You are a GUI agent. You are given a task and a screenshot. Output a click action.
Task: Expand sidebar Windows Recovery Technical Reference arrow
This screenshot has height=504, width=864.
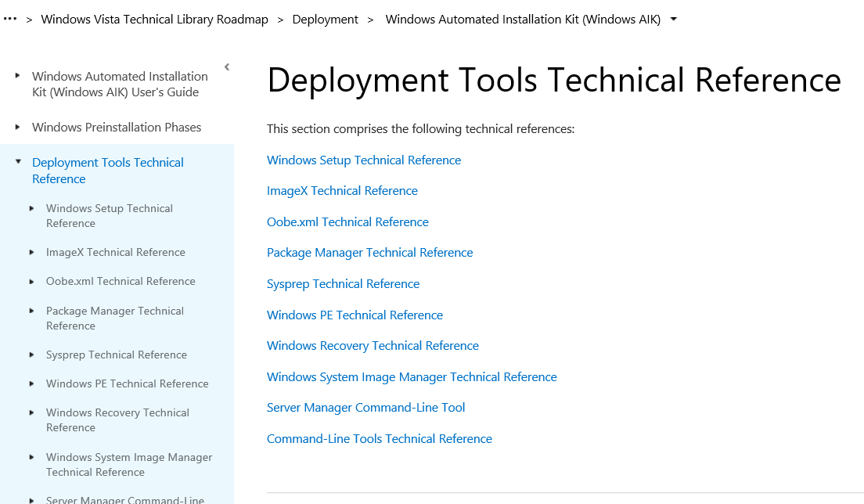click(31, 412)
